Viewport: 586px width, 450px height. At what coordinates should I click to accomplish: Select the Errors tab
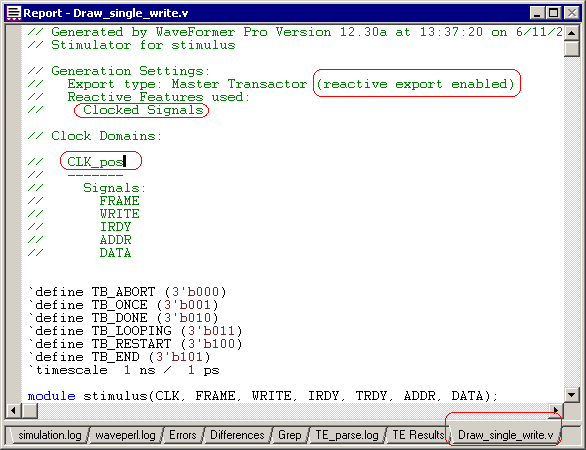(182, 435)
